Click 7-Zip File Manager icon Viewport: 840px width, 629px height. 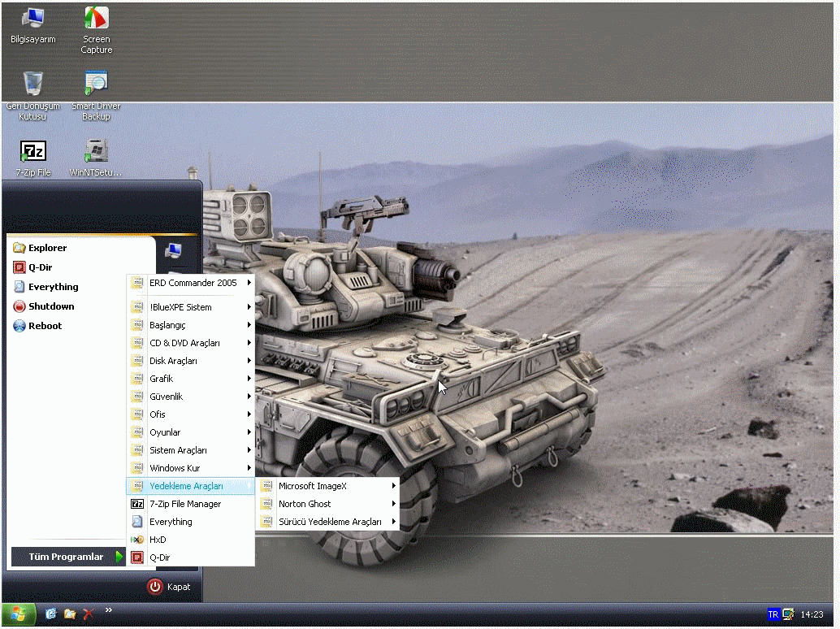[x=137, y=504]
